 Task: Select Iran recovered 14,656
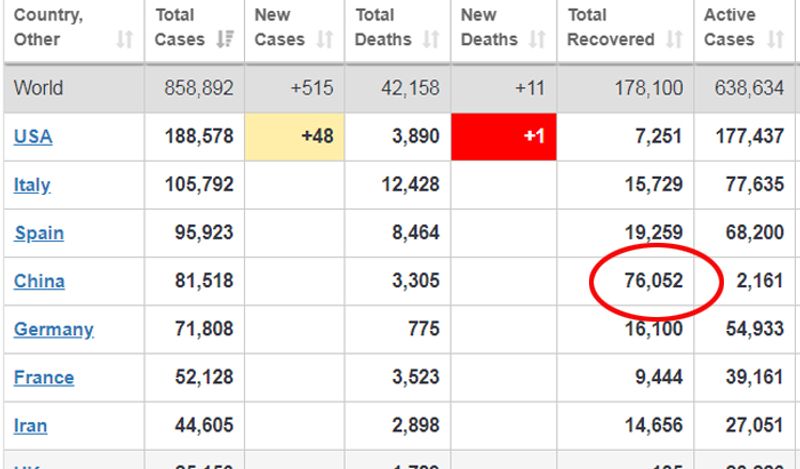(x=654, y=425)
